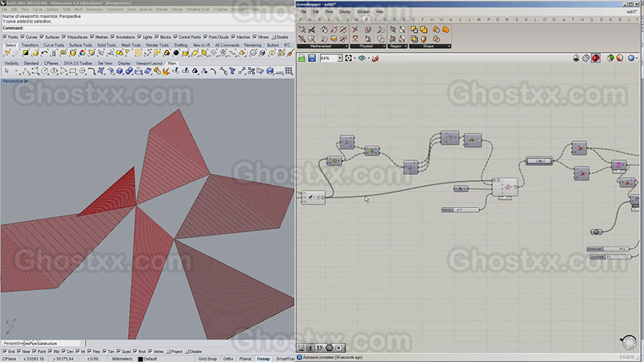
Task: Toggle the Hatches filter checkbox
Action: (233, 37)
